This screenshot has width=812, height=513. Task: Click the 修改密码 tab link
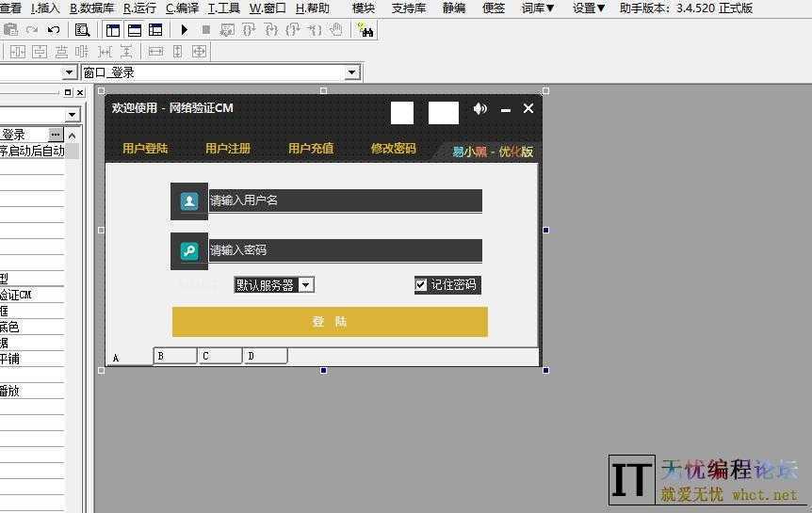pos(393,149)
